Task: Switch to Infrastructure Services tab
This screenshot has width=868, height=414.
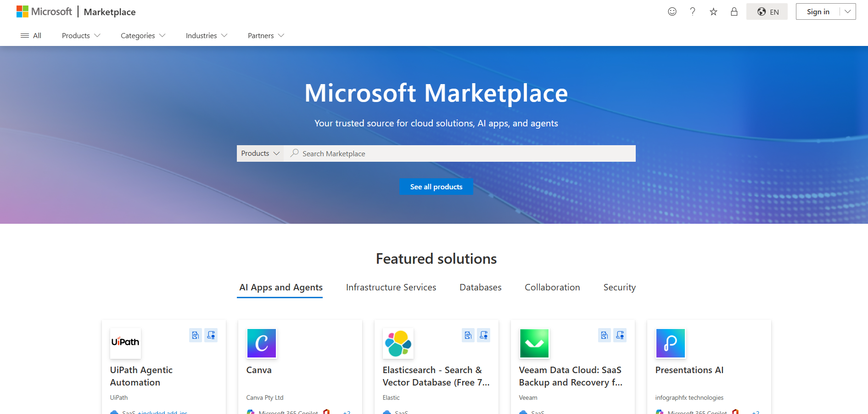Action: click(391, 287)
